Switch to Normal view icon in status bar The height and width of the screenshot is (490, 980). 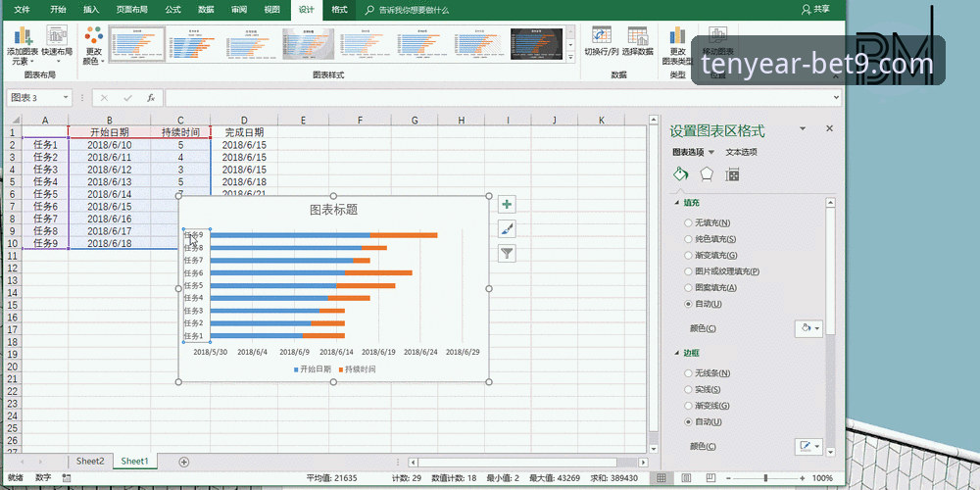(661, 478)
